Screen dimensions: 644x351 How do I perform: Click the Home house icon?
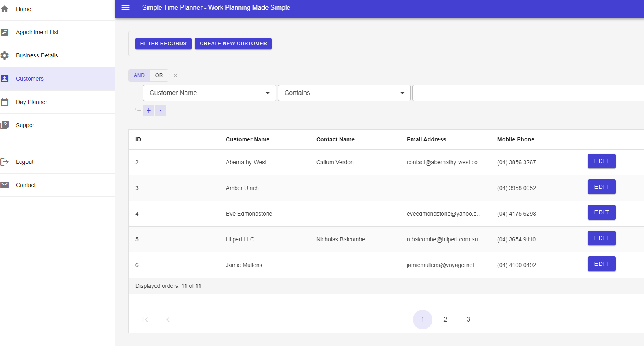tap(5, 9)
